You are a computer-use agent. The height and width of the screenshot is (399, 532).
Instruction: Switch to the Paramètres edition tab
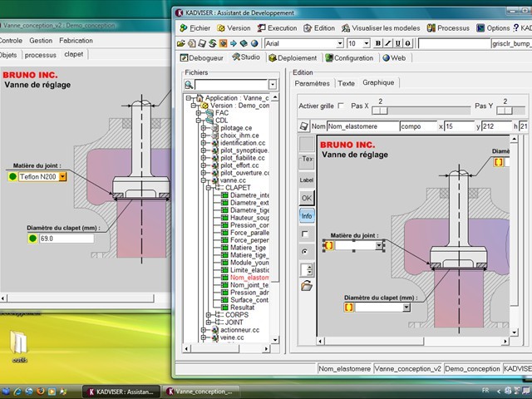coord(313,83)
